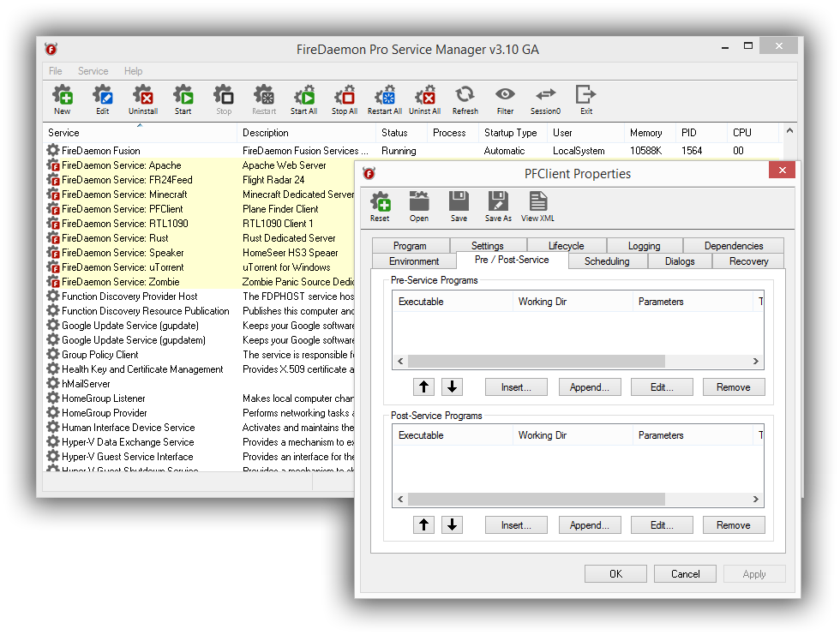
Task: Click the Cancel button in Properties dialog
Action: (x=685, y=574)
